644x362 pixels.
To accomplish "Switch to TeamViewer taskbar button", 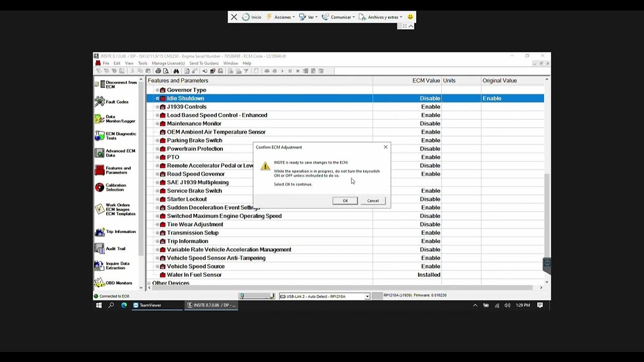I will point(156,305).
